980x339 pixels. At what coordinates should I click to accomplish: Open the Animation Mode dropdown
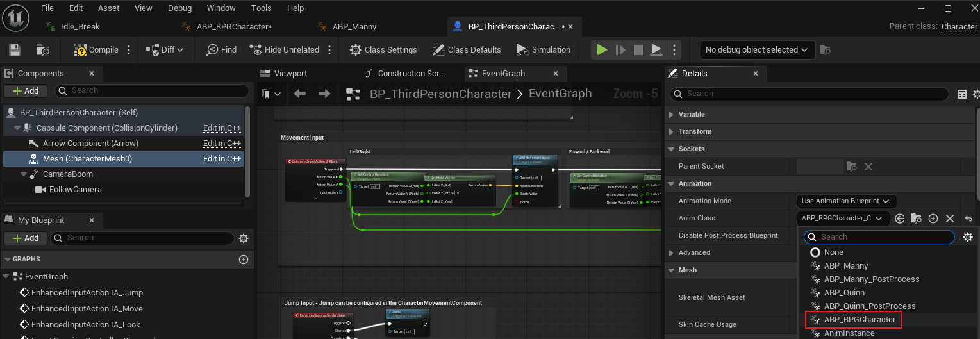(846, 201)
